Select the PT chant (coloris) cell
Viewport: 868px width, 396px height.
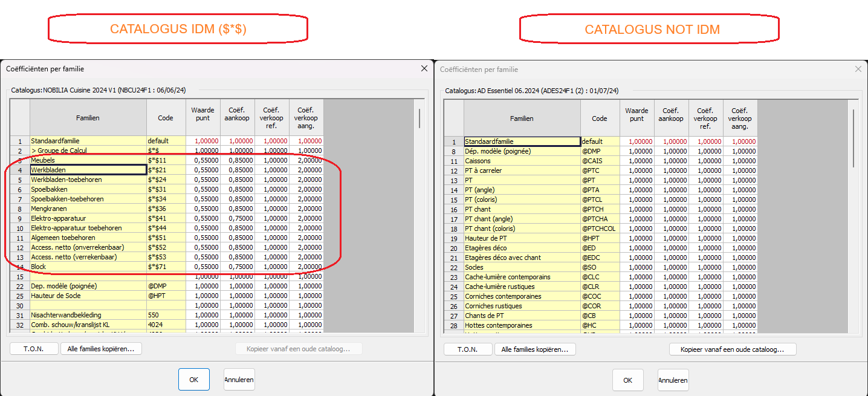click(x=522, y=229)
